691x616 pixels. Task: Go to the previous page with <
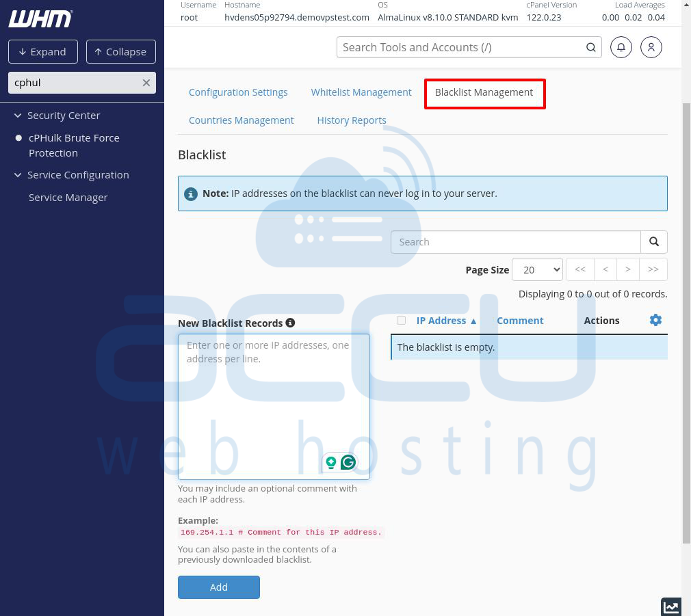[x=605, y=269]
